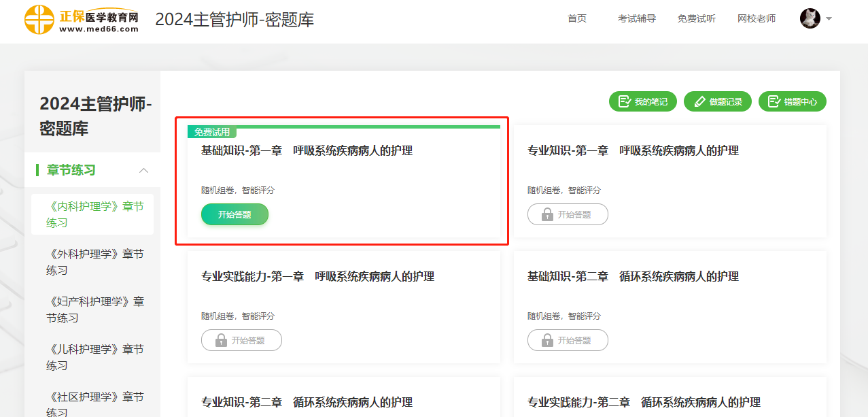Image resolution: width=868 pixels, height=417 pixels.
Task: Click locked 开始答题 for 专业知识-第一章
Action: click(568, 214)
